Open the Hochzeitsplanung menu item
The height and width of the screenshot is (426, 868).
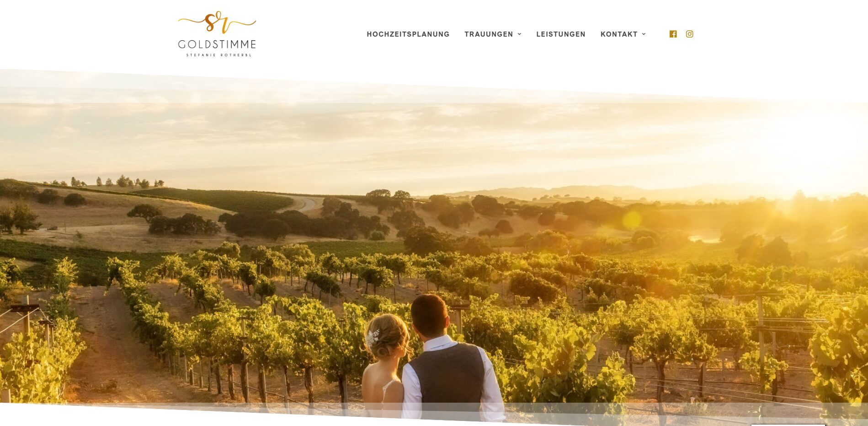[408, 34]
